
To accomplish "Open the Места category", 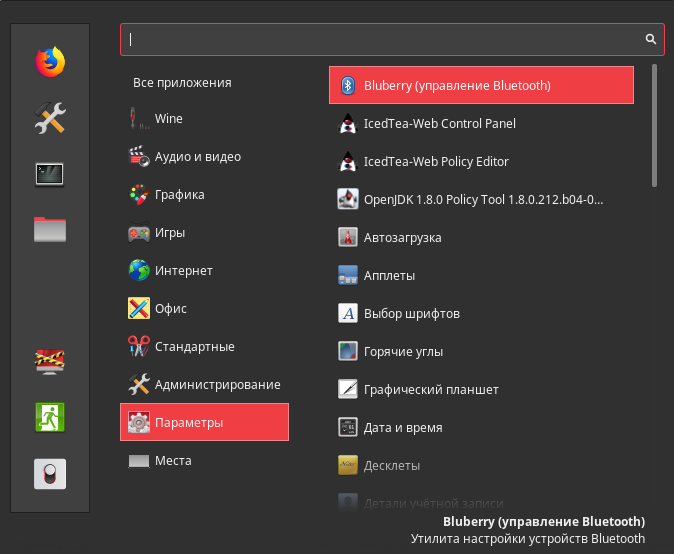I will (205, 461).
